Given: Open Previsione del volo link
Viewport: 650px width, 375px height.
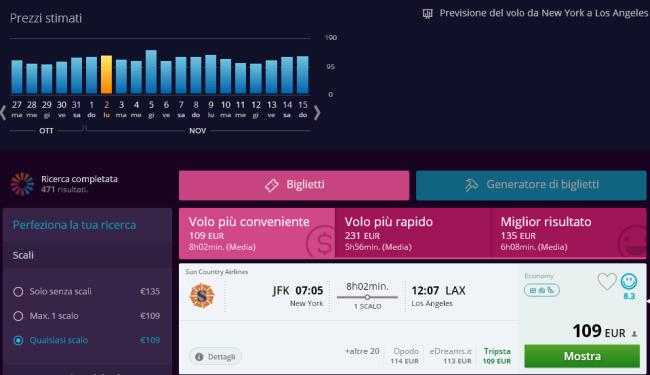Looking at the screenshot, I should 543,13.
